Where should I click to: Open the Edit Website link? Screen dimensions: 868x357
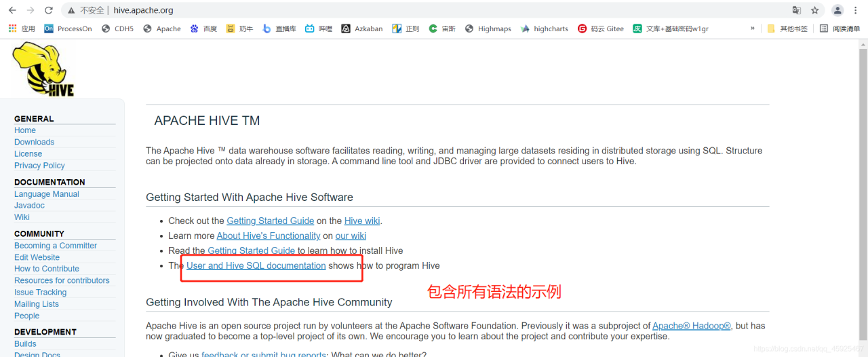pos(37,257)
